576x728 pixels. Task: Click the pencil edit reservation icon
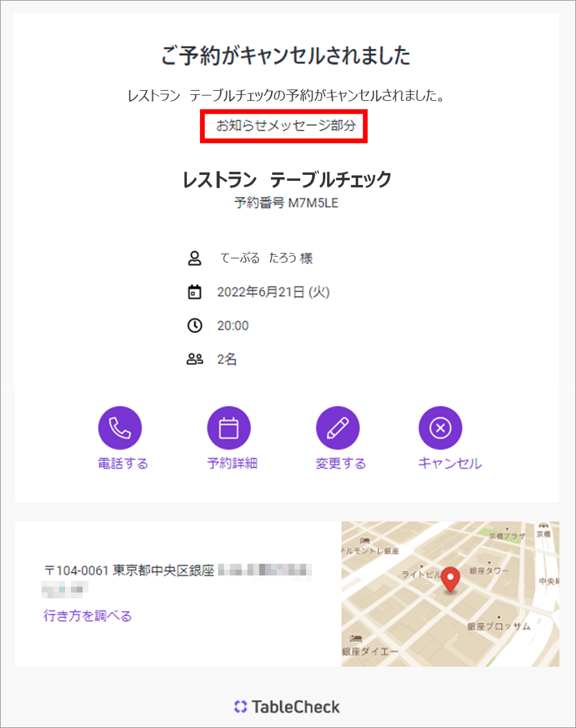(338, 428)
